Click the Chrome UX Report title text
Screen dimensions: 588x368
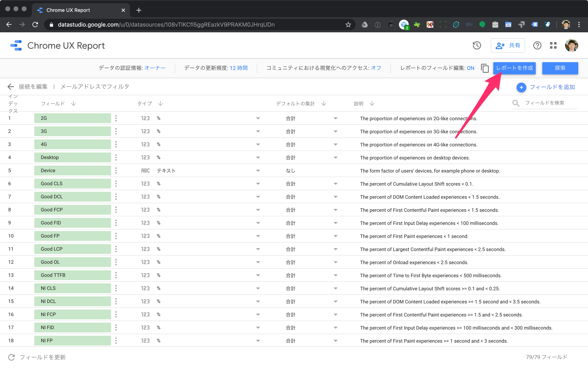point(66,46)
